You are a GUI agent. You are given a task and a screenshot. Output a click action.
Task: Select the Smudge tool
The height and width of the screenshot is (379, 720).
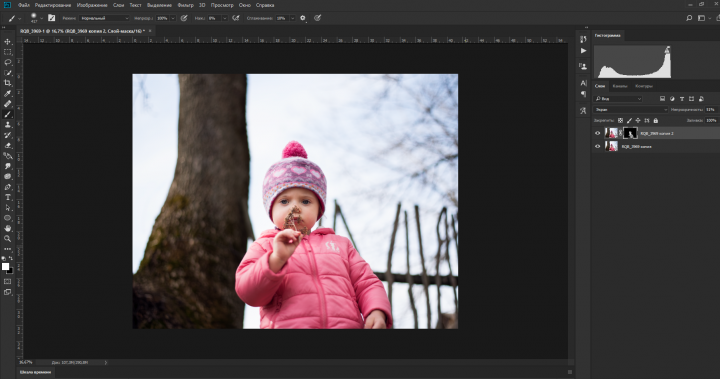pos(8,166)
